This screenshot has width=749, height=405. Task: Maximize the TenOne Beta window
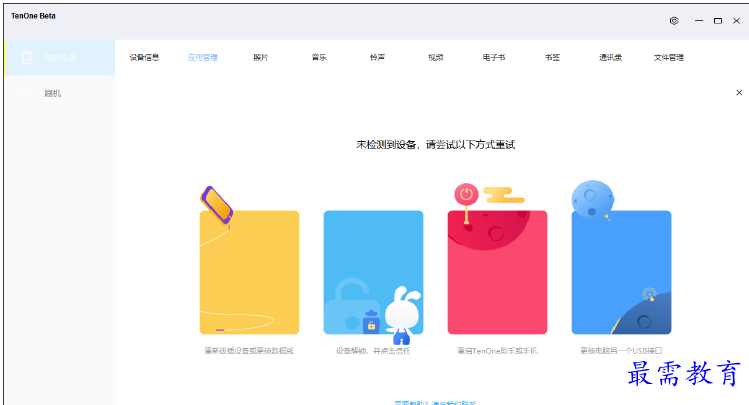point(717,21)
